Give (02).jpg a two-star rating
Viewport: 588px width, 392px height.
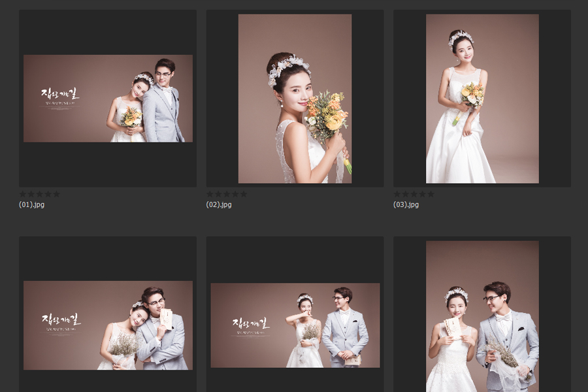tap(218, 194)
